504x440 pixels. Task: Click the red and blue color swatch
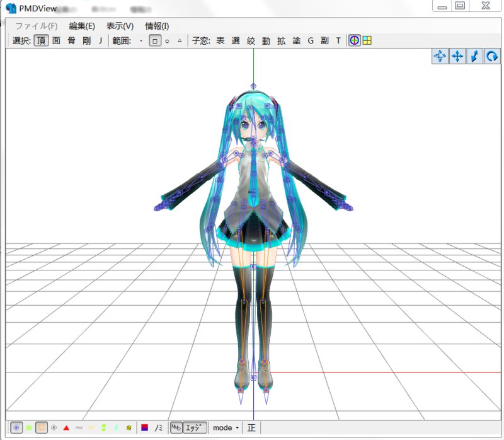[x=145, y=427]
